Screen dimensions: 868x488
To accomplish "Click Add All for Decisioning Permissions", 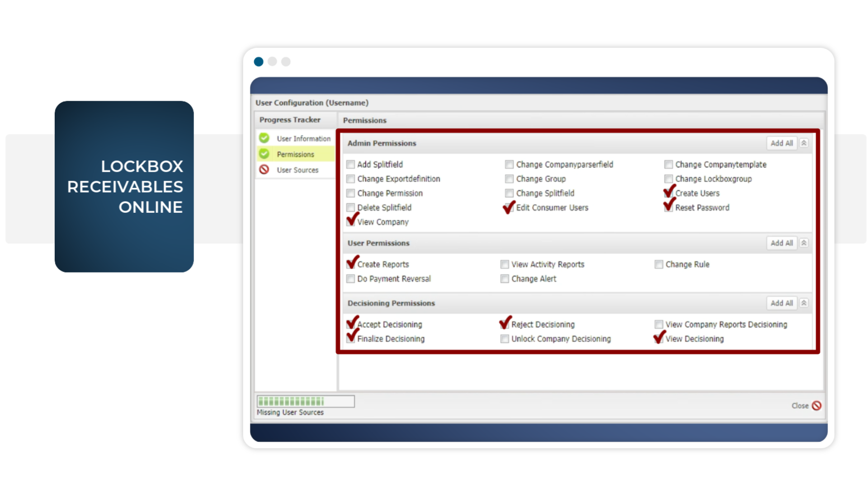I will coord(782,303).
